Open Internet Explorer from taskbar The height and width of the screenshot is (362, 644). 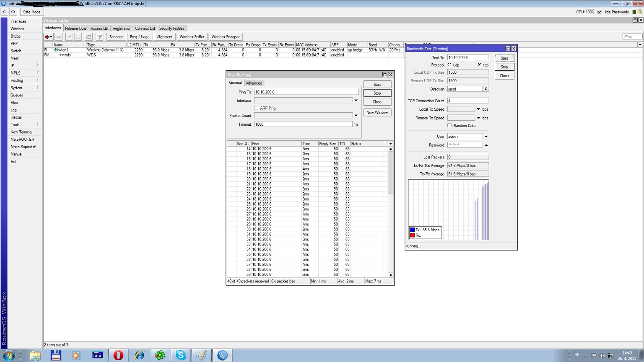[x=139, y=355]
